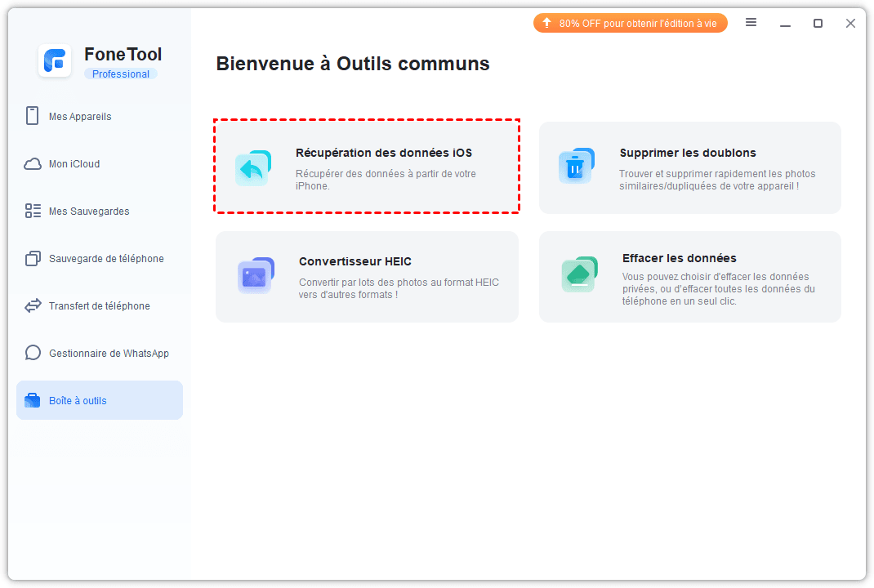Click the HEIC converter picture icon
Viewport: 874px width, 588px height.
click(255, 276)
